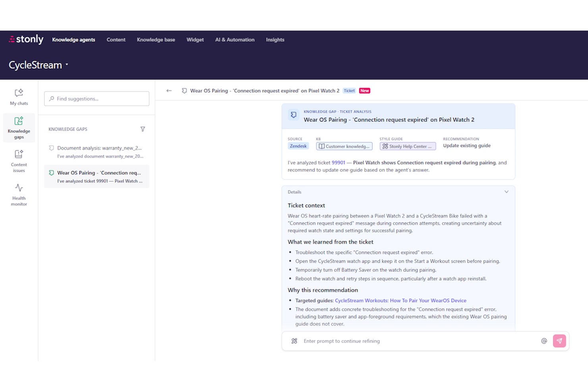Screen dimensions: 588x392
Task: Focus the Find suggestions search field
Action: click(x=97, y=98)
